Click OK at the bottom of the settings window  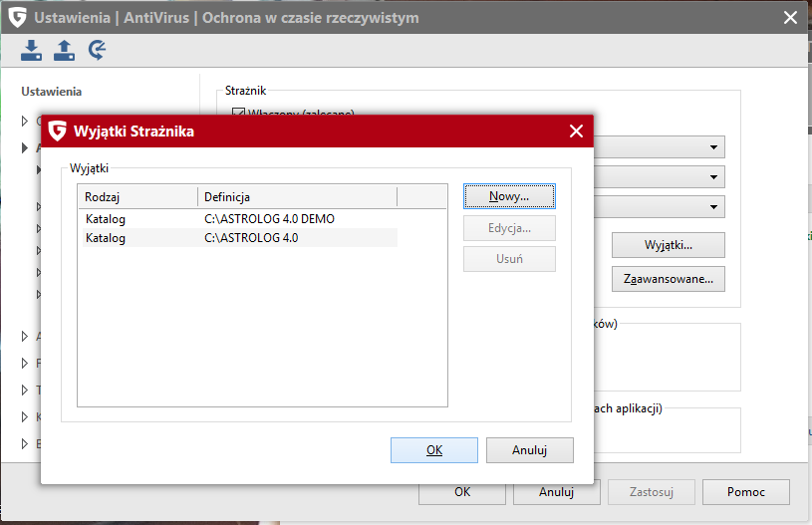[x=462, y=493]
